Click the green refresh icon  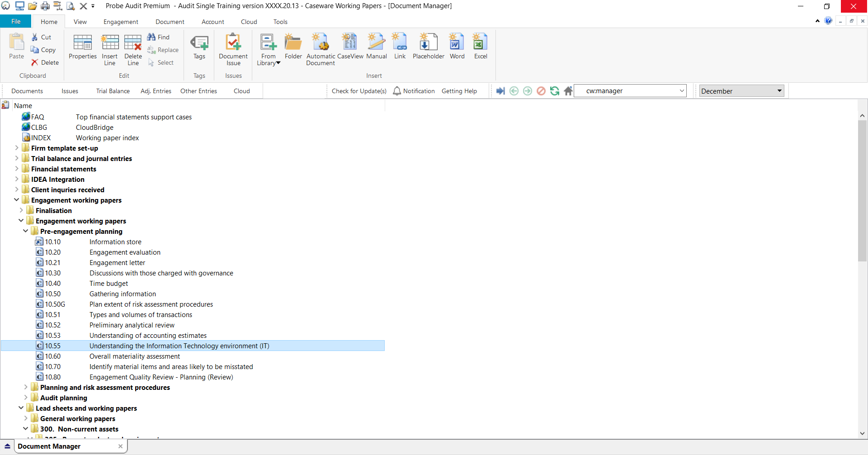555,91
